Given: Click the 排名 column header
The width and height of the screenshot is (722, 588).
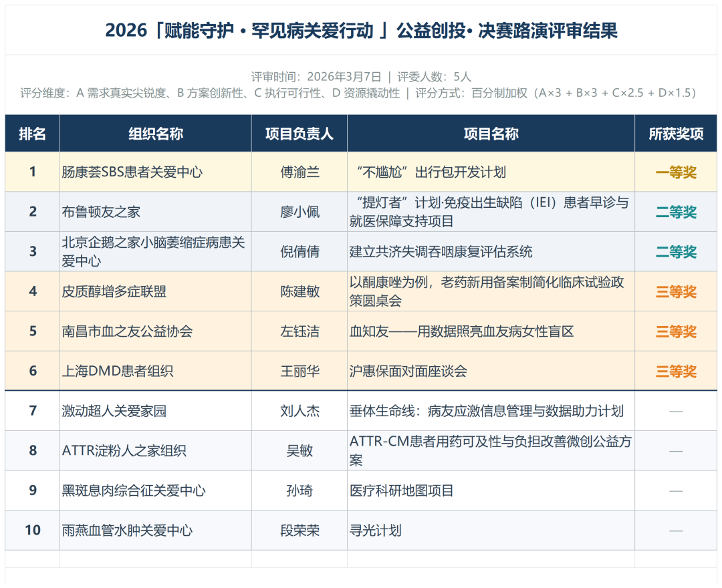Looking at the screenshot, I should coord(32,134).
